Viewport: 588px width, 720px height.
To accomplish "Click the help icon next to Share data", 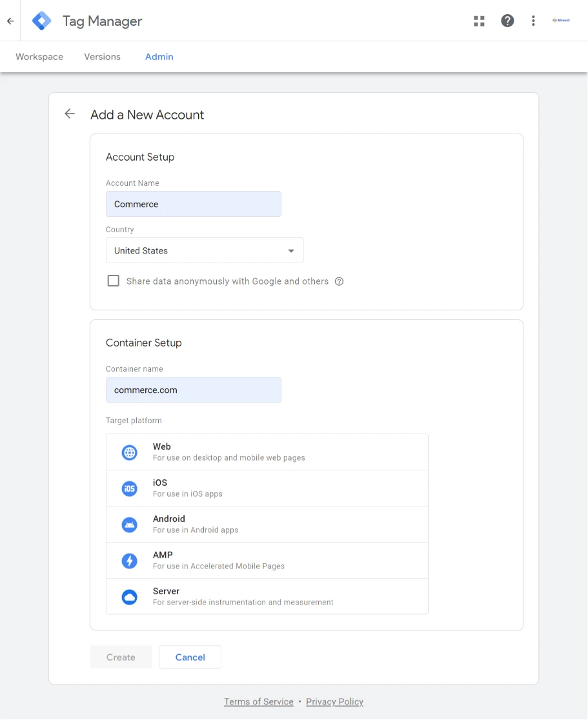I will point(339,281).
